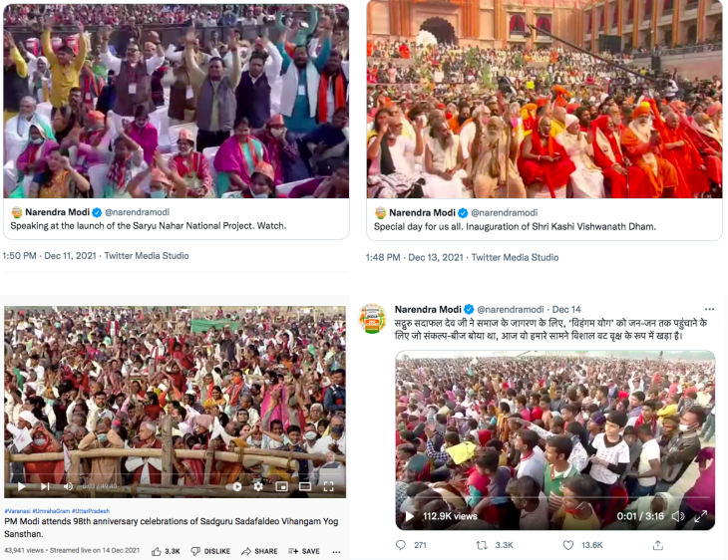The image size is (728, 560).
Task: Open the #Varanasi hashtag link
Action: click(18, 511)
